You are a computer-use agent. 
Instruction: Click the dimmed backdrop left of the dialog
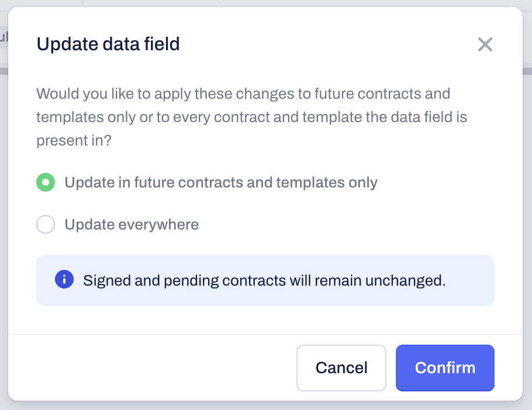[4, 234]
